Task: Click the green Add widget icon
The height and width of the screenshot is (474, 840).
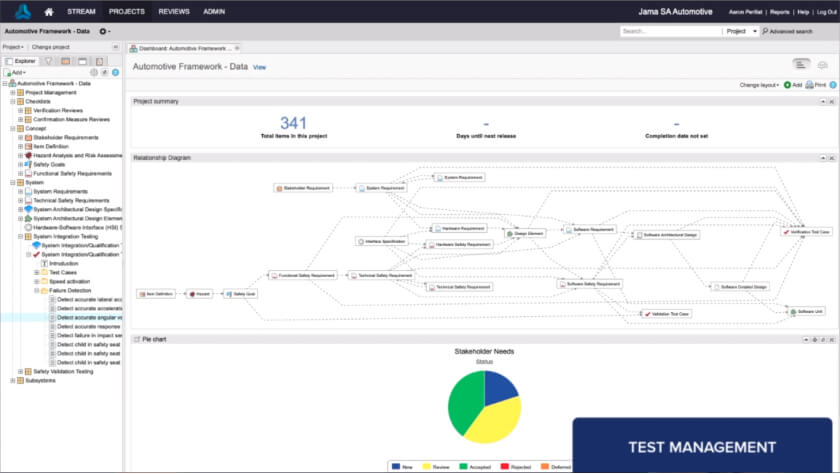Action: click(x=785, y=86)
